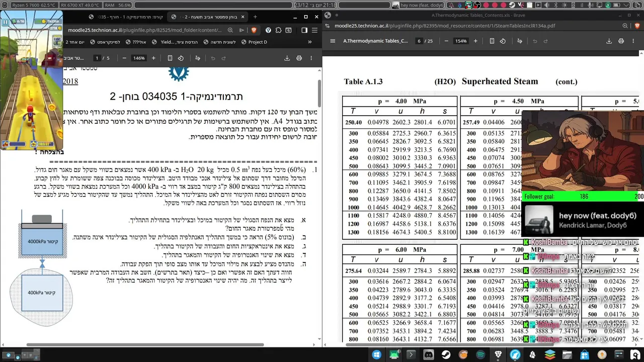Open the לשונית חדשה bookmark

[220, 42]
